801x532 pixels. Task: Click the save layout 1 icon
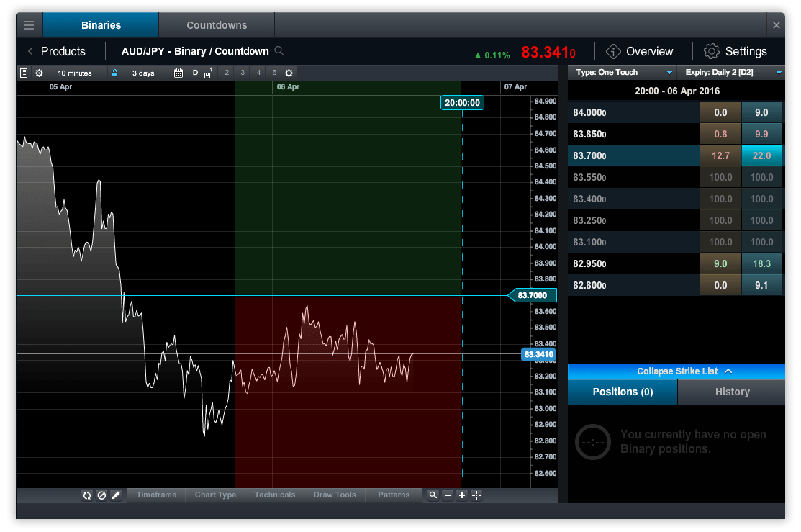pyautogui.click(x=208, y=73)
